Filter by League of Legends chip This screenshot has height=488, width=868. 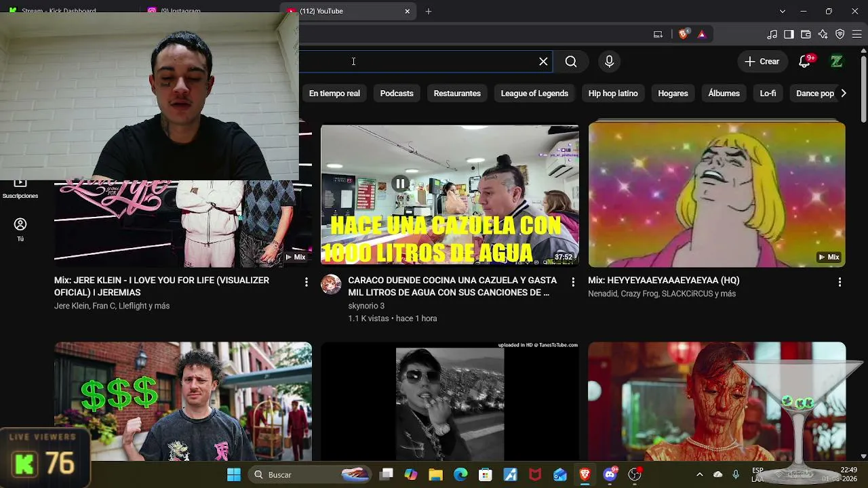point(534,94)
